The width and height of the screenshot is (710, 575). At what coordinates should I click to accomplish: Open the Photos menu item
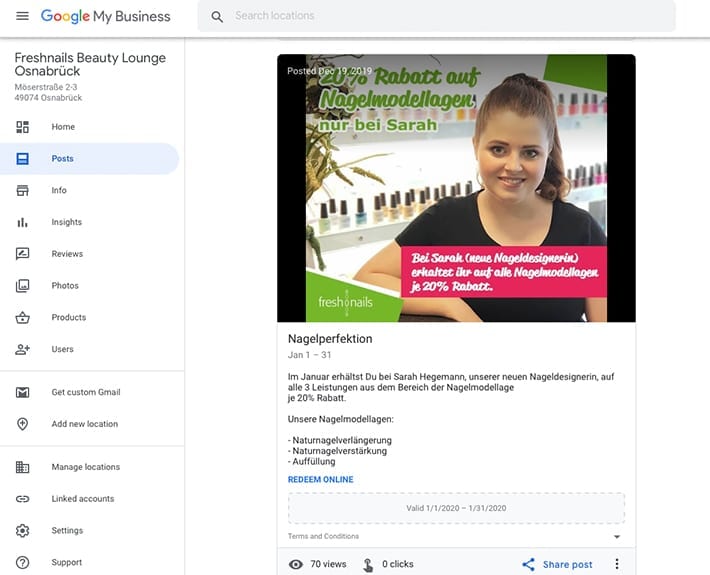(89, 285)
